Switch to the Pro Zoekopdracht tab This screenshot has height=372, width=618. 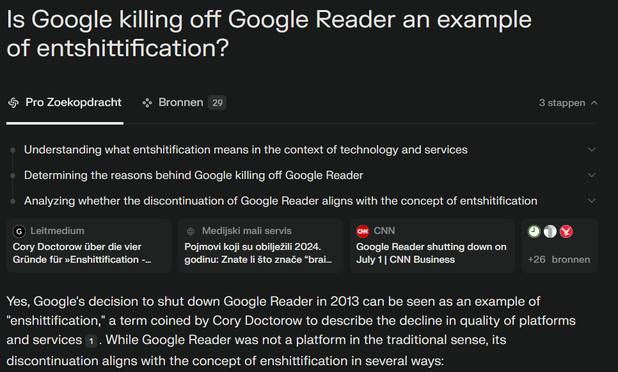[x=65, y=103]
